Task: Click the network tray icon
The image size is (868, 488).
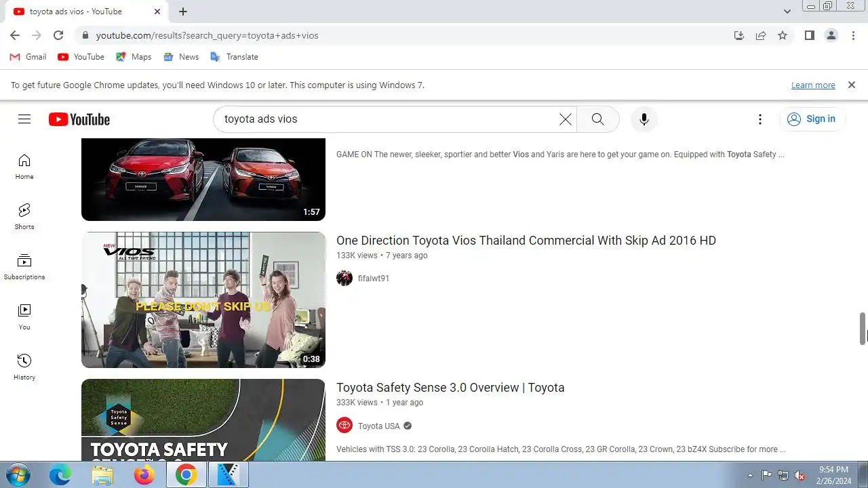Action: coord(783,475)
